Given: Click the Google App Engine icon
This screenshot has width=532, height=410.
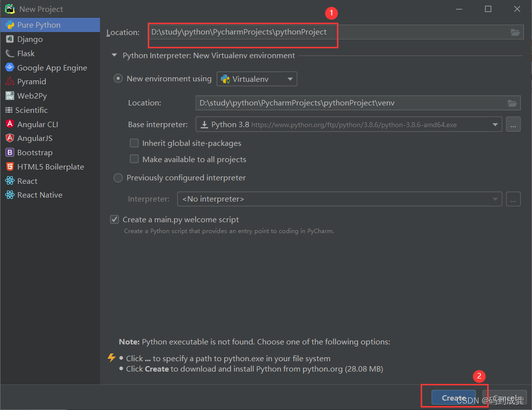Looking at the screenshot, I should 11,68.
